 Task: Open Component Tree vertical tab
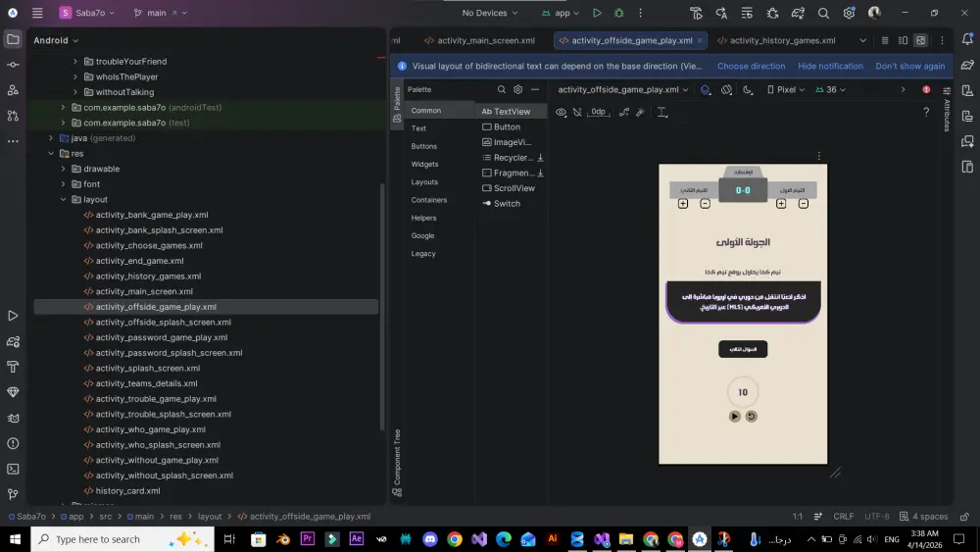point(397,463)
